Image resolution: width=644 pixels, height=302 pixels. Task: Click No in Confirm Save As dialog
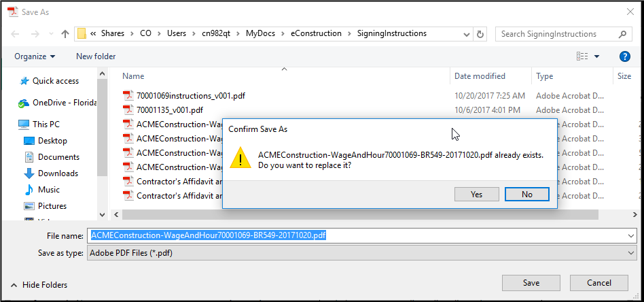(x=527, y=194)
